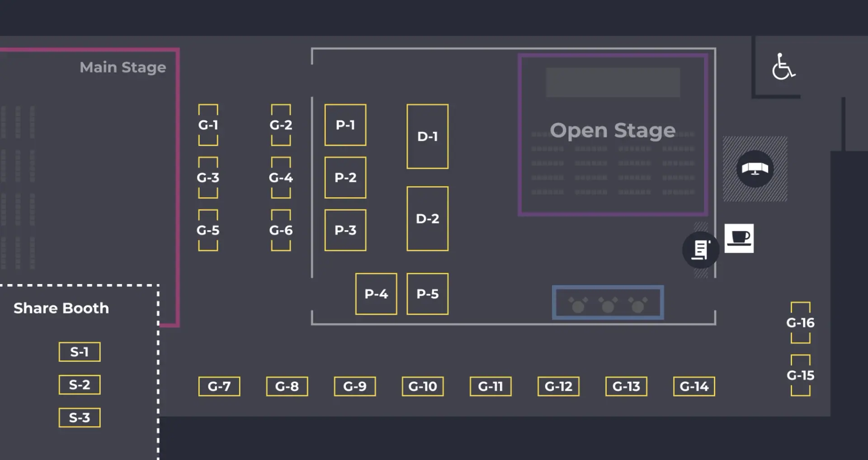Select share booth S-3

[80, 417]
